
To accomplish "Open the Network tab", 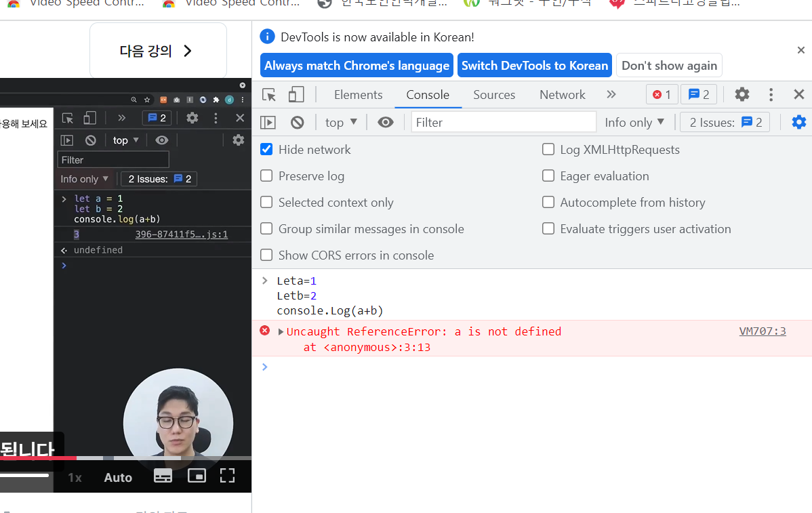I will click(x=563, y=95).
